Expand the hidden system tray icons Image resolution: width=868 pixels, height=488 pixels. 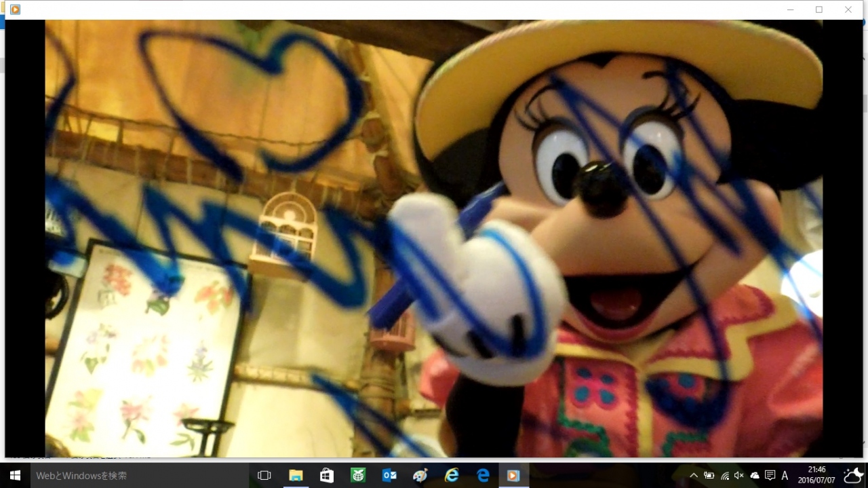694,476
